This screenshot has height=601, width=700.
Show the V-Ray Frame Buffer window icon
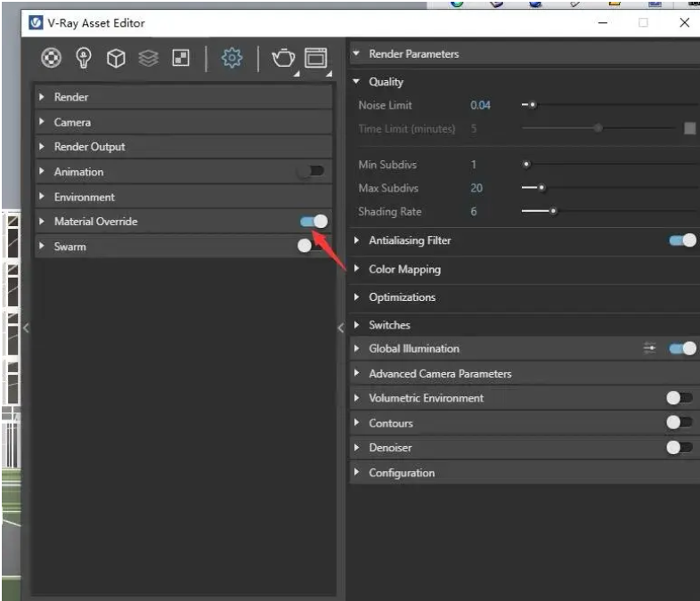tap(316, 58)
